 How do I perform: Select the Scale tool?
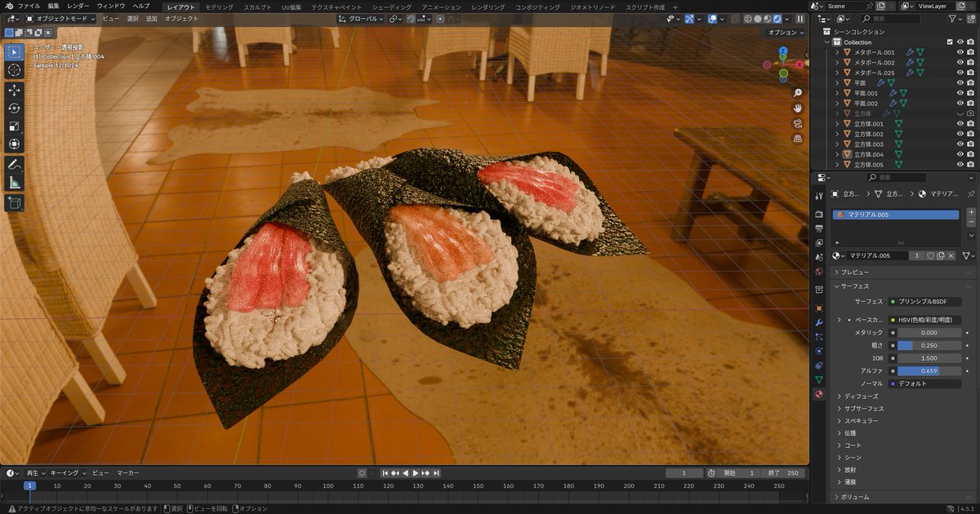pyautogui.click(x=14, y=126)
